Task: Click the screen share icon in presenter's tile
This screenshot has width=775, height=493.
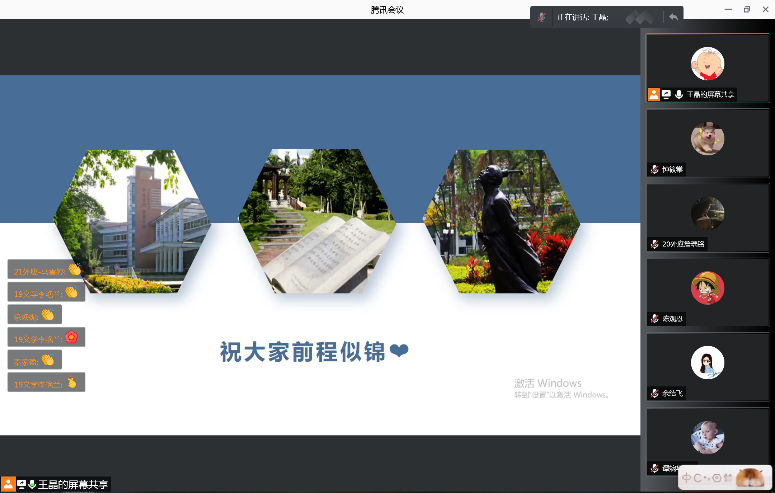Action: coord(666,94)
